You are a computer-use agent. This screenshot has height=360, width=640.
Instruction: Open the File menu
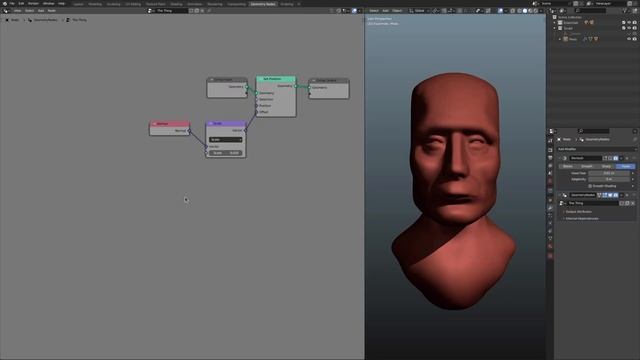(x=12, y=4)
